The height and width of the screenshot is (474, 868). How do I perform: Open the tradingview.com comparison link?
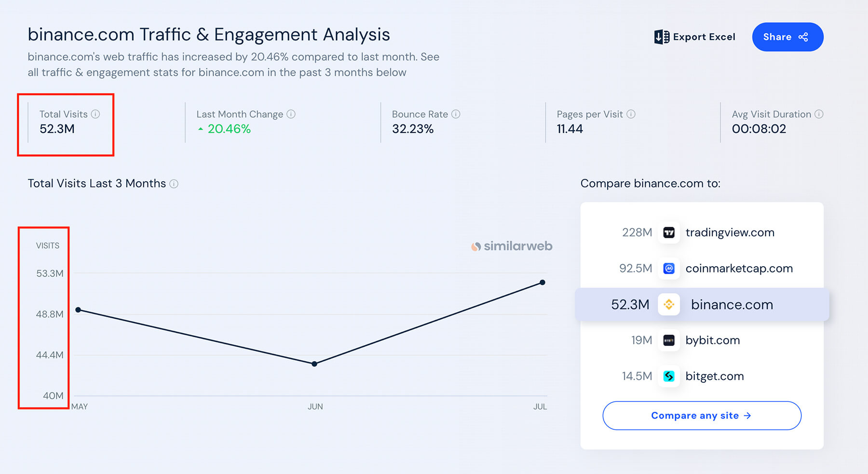pos(730,233)
